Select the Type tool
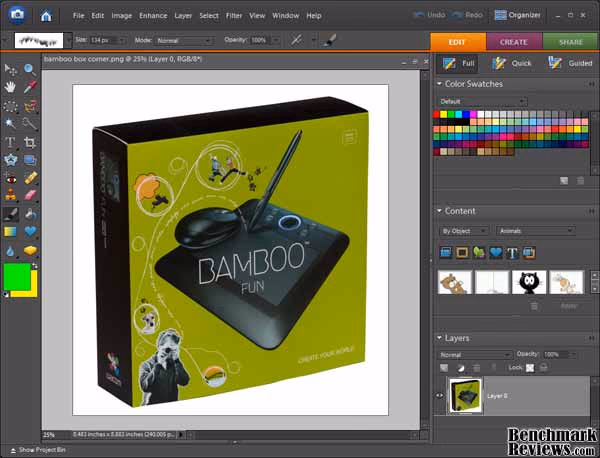This screenshot has width=600, height=458. tap(10, 142)
